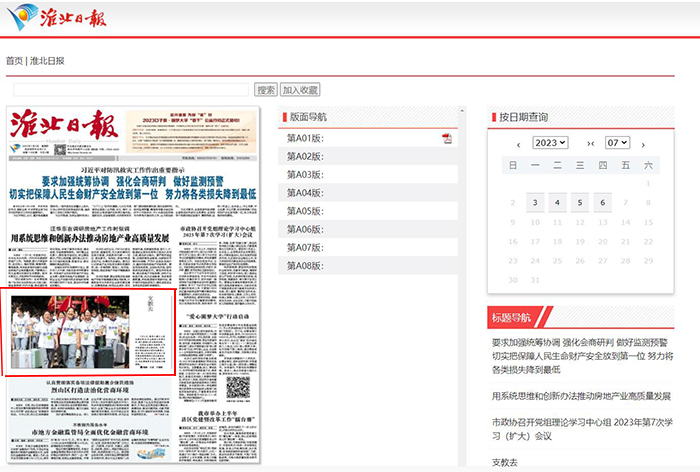Viewport: 700px width, 472px height.
Task: Select date 3 in the calendar
Action: 535,203
